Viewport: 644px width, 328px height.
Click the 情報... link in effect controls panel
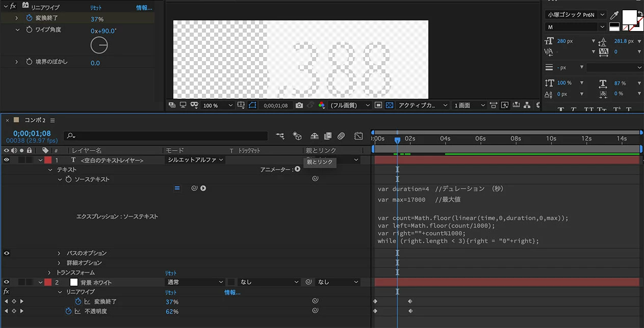click(x=144, y=8)
